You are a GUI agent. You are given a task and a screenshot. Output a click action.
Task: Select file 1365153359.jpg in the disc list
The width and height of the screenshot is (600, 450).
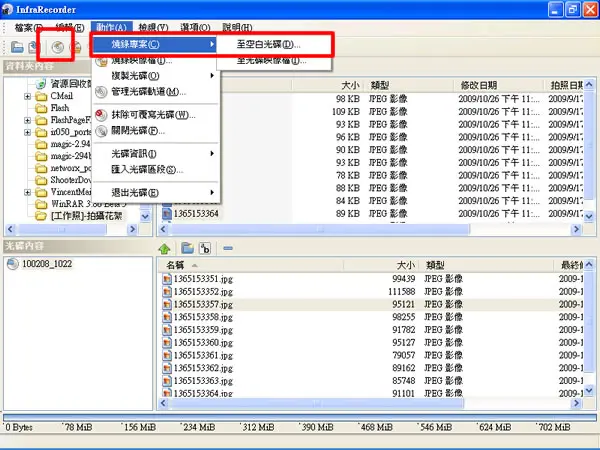(x=203, y=330)
